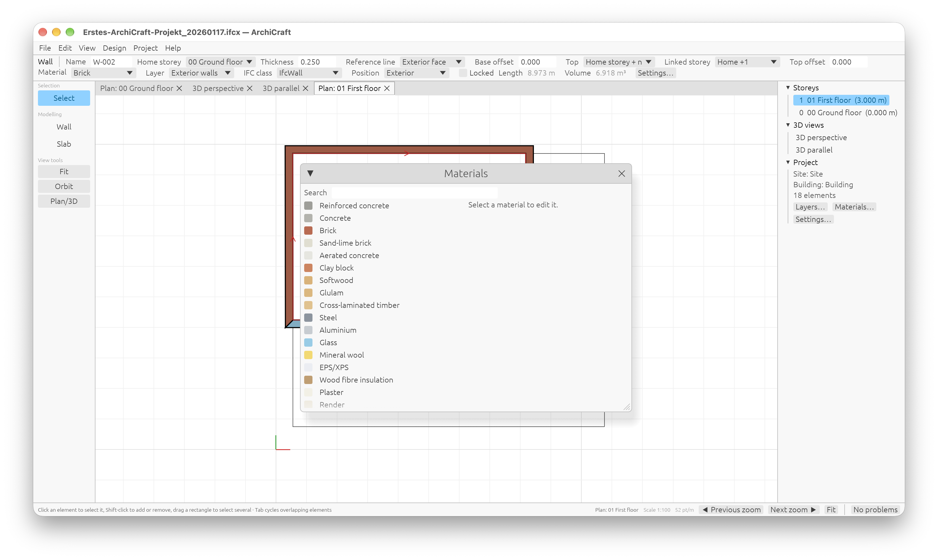Close the 3D parallel tab
The width and height of the screenshot is (938, 560).
pos(305,88)
